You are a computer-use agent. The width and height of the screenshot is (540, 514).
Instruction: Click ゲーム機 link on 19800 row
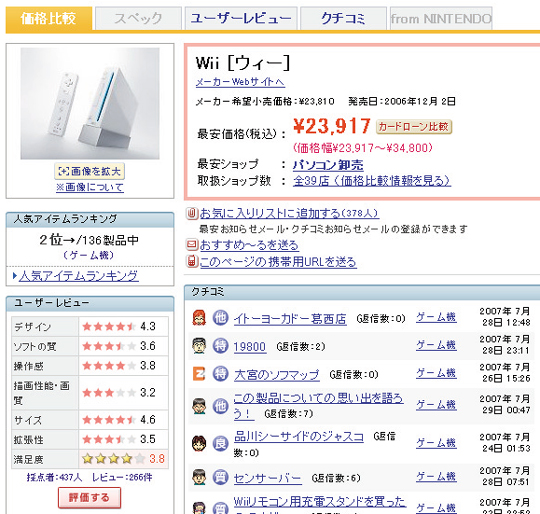pyautogui.click(x=436, y=345)
